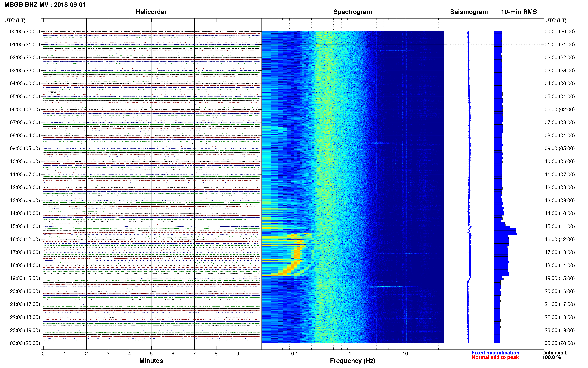The image size is (588, 368).
Task: Click 15:00 (11:00) on the right time axis
Action: point(560,226)
